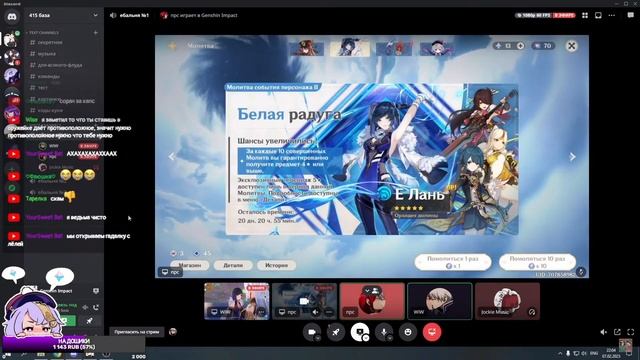640x360 pixels.
Task: Switch to grid layout view
Action: [585, 15]
